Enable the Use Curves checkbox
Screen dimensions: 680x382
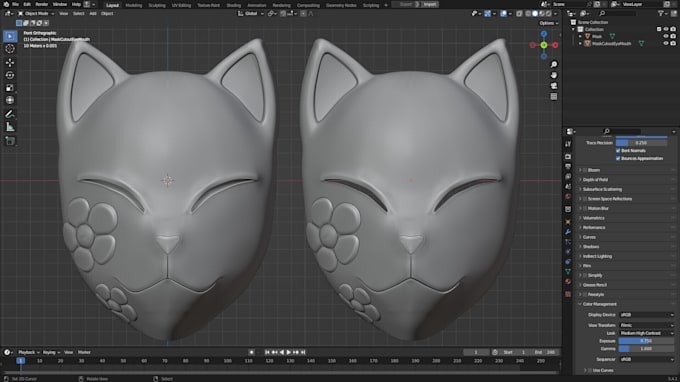[589, 370]
